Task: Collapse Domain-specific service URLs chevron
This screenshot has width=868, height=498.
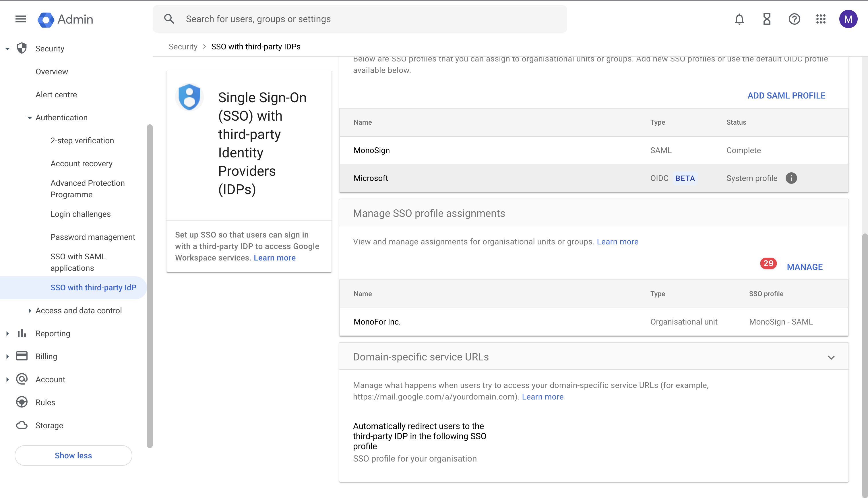Action: [831, 358]
